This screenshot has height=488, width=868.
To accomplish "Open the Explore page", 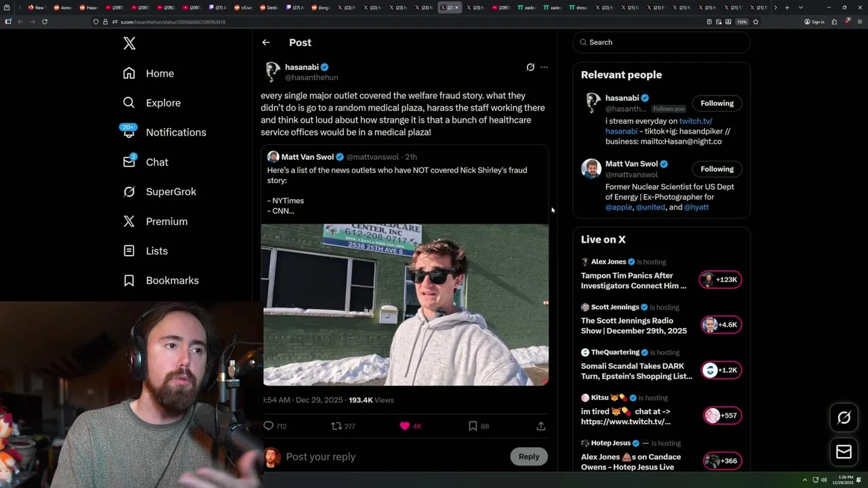I will click(x=152, y=103).
